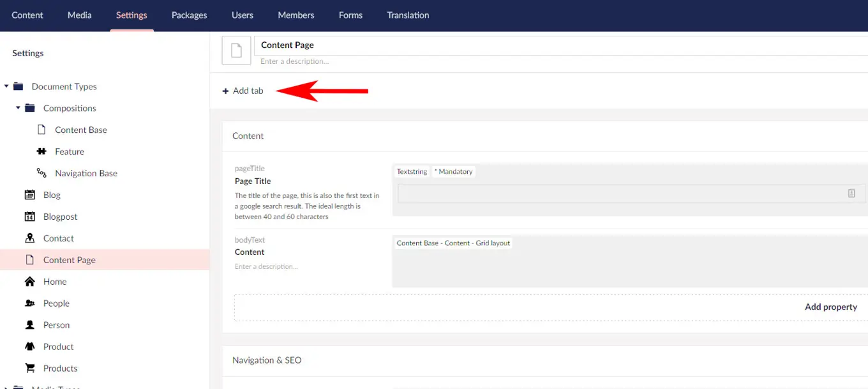Expand the Media Types tree node
The width and height of the screenshot is (868, 389).
point(6,386)
